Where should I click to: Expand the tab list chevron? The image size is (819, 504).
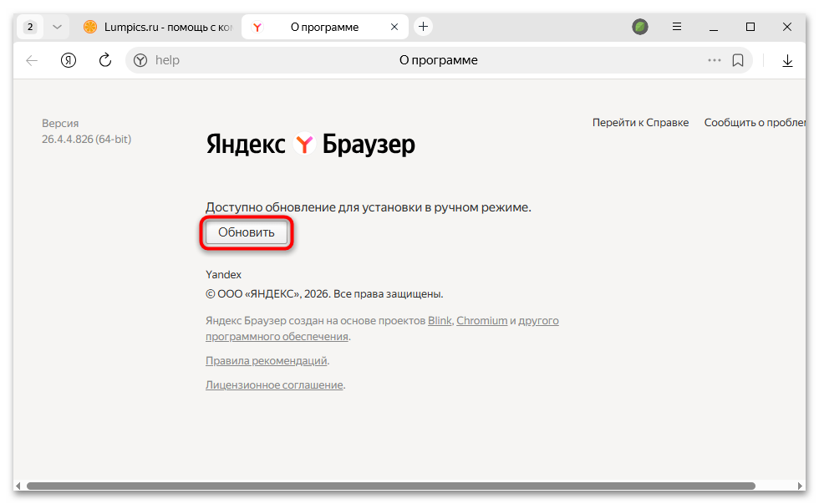click(57, 27)
